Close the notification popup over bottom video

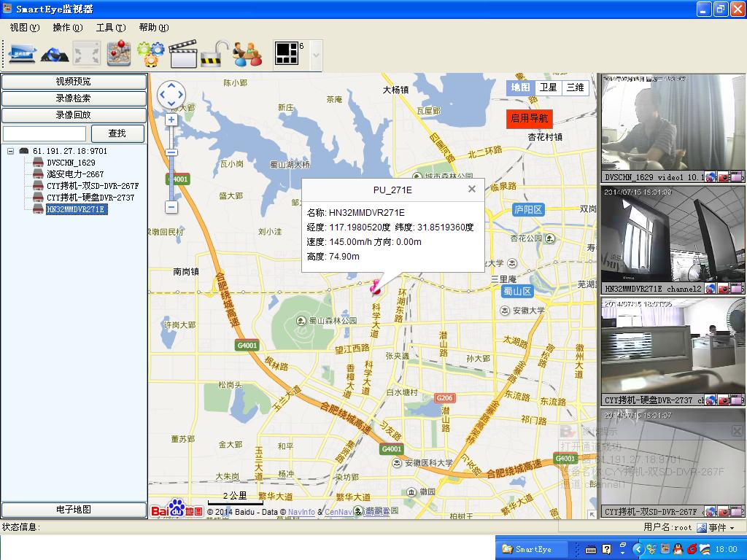737,432
